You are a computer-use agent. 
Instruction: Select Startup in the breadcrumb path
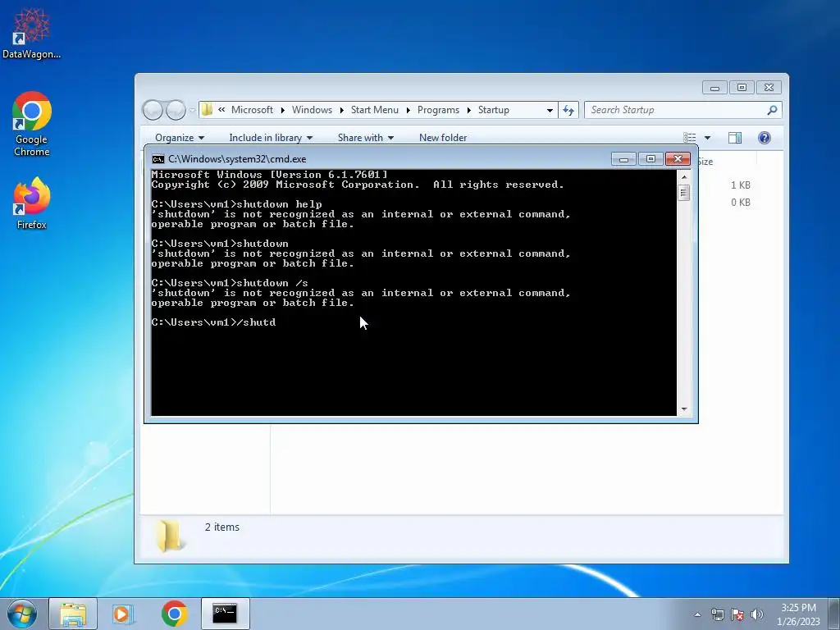[x=493, y=110]
